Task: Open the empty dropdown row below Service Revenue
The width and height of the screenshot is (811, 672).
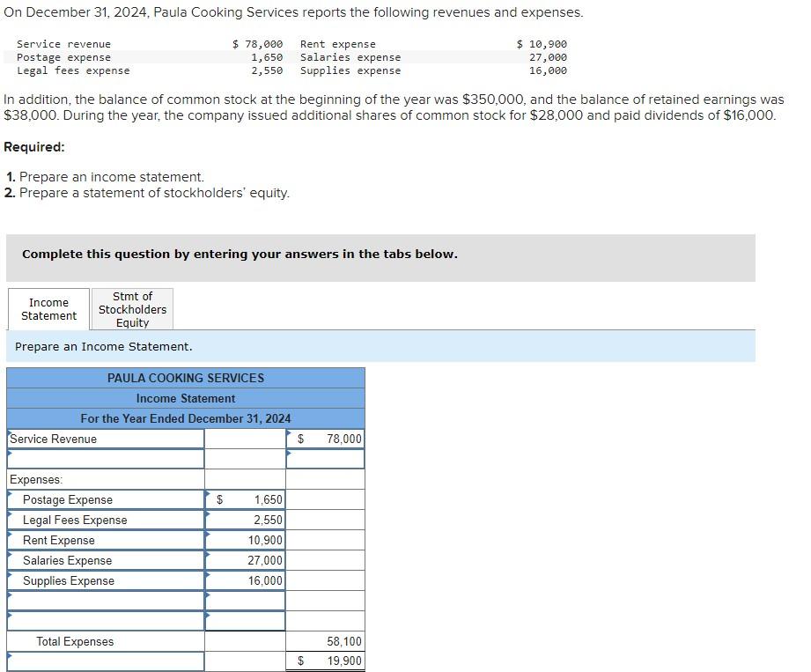Action: (x=106, y=459)
